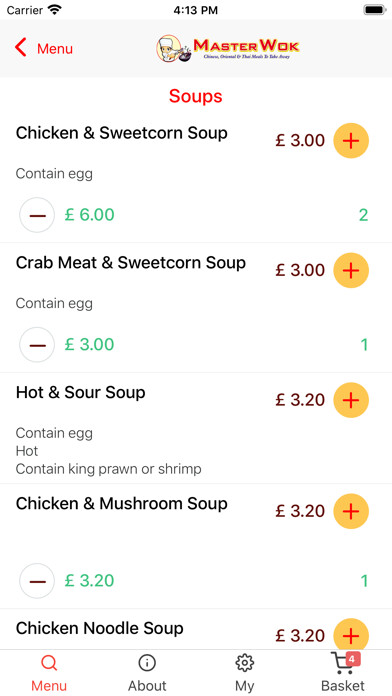
Task: Select the Menu search tab
Action: click(49, 672)
